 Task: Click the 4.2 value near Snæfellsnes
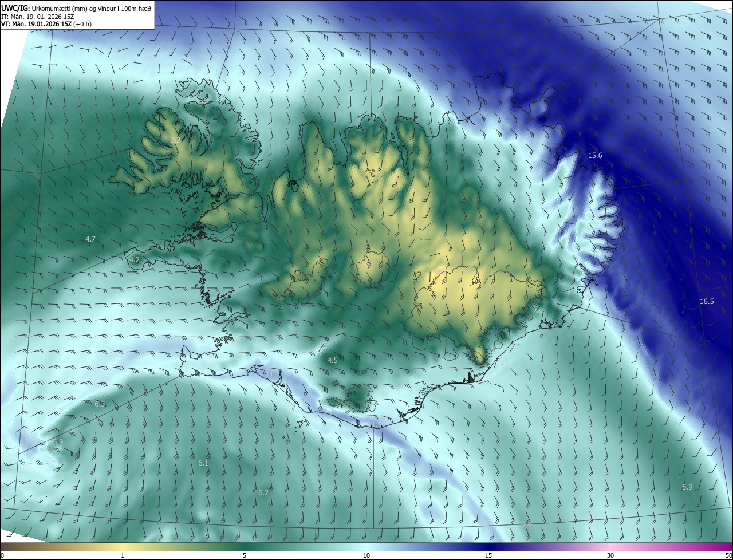click(135, 259)
